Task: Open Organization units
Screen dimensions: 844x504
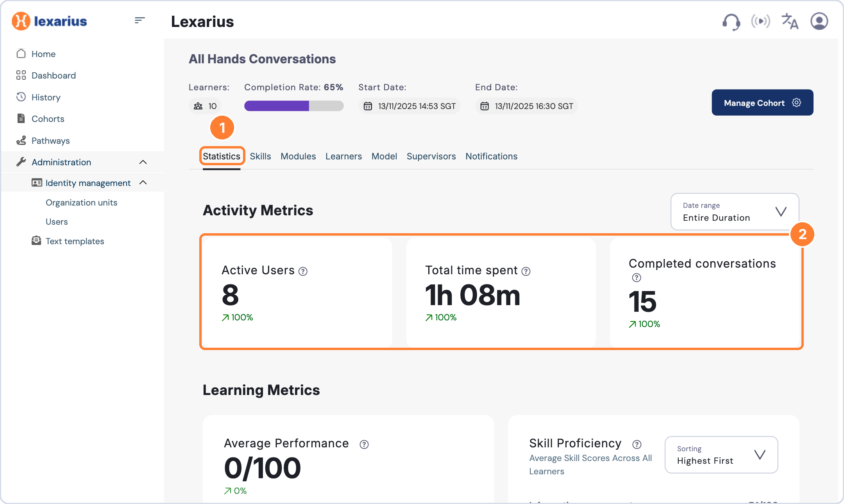Action: (81, 202)
